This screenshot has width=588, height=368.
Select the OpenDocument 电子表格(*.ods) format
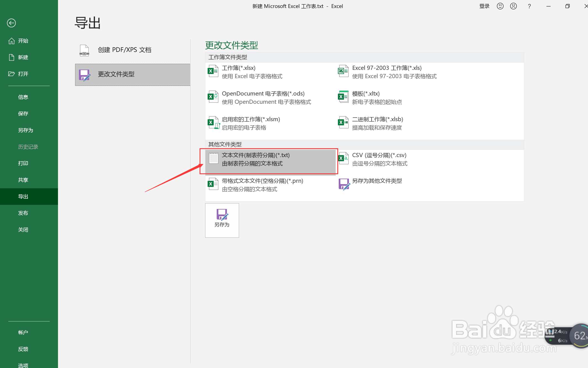tap(262, 97)
